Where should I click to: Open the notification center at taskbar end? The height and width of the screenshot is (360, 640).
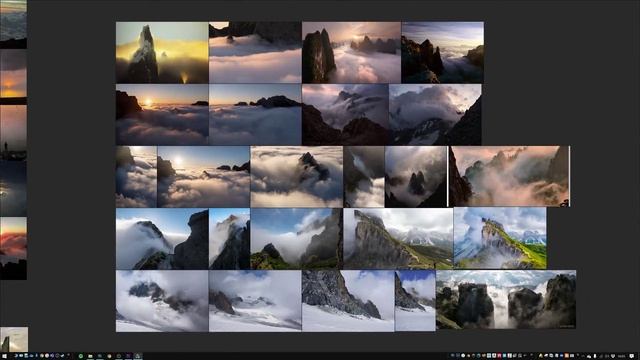tap(632, 356)
